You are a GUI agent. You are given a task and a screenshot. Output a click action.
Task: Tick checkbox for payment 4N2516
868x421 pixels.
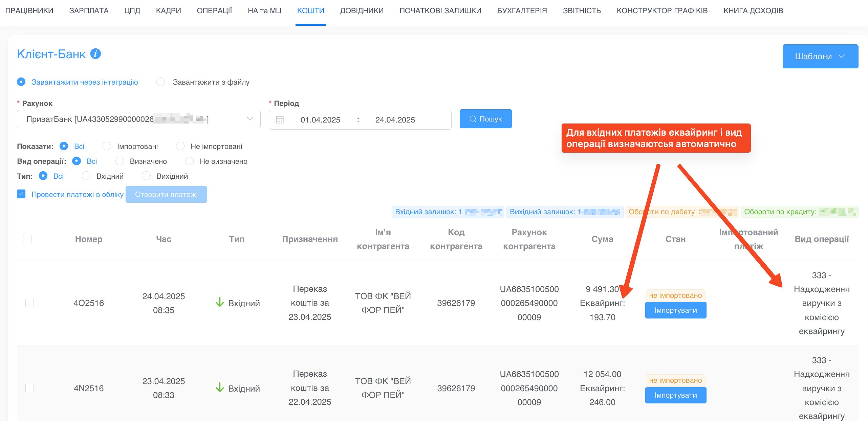click(x=29, y=388)
